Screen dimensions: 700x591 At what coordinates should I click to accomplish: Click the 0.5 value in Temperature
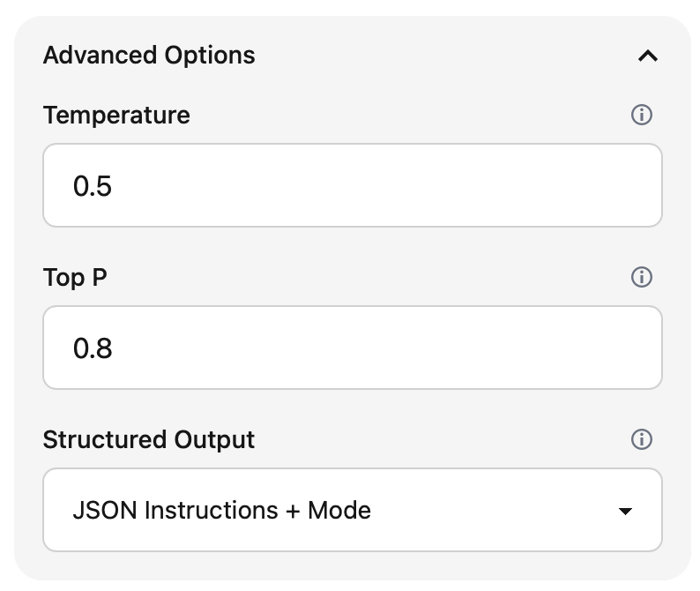pos(93,187)
